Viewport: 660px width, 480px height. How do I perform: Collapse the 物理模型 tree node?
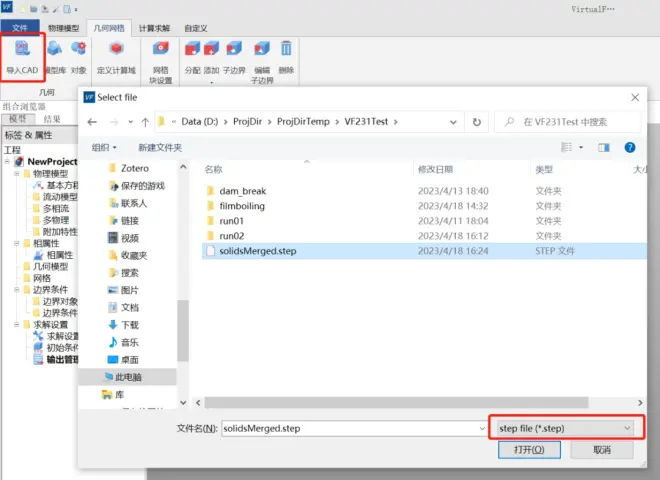17,174
